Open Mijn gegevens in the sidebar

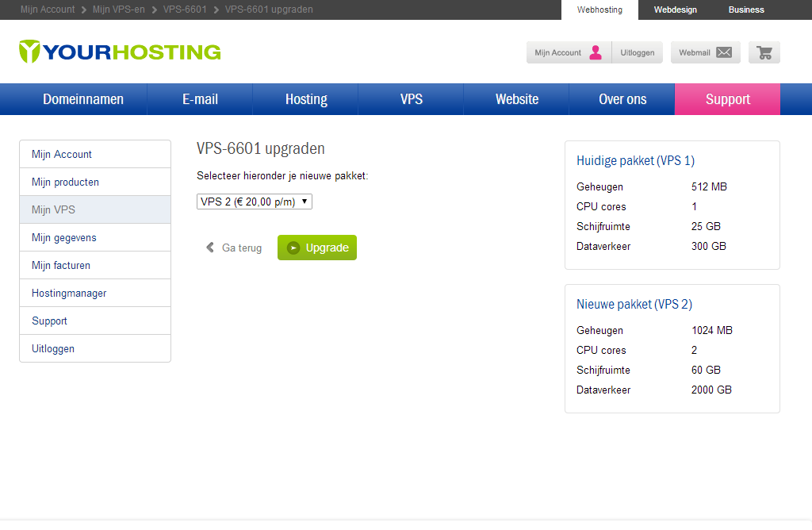click(64, 237)
